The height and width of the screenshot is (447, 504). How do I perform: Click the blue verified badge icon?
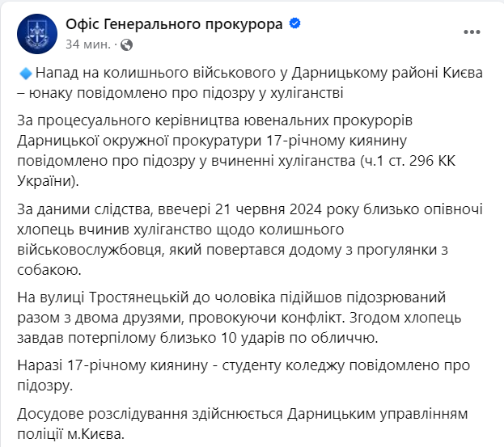[295, 24]
